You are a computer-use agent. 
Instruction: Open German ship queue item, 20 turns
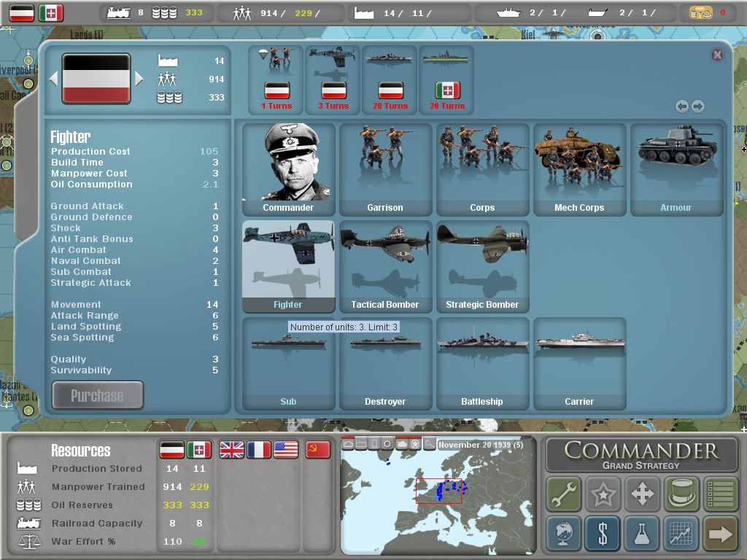pyautogui.click(x=390, y=80)
